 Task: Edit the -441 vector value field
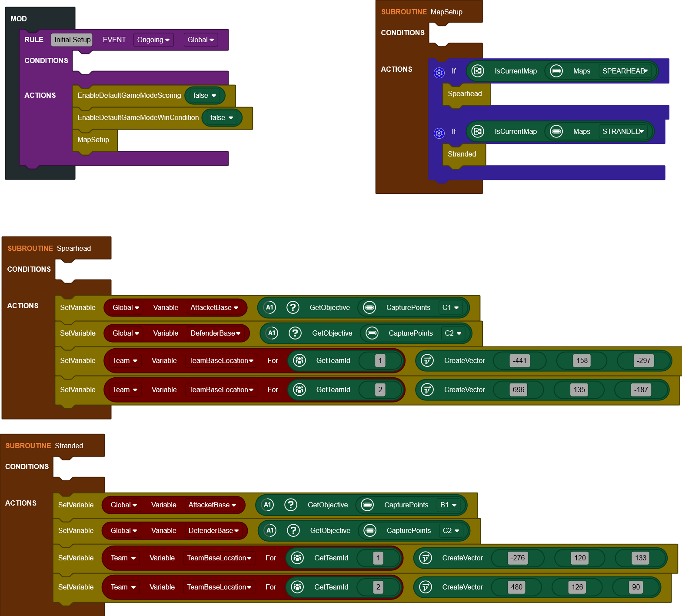[x=519, y=360]
